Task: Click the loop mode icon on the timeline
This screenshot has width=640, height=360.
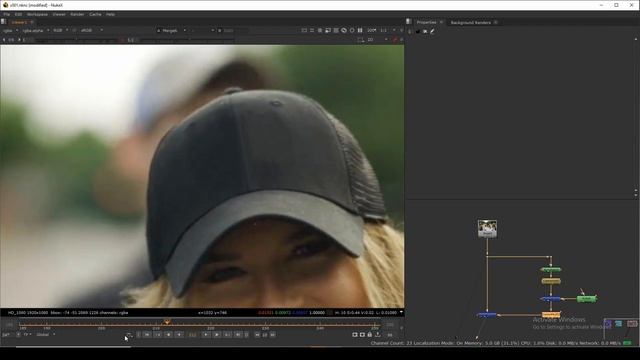Action: click(129, 335)
